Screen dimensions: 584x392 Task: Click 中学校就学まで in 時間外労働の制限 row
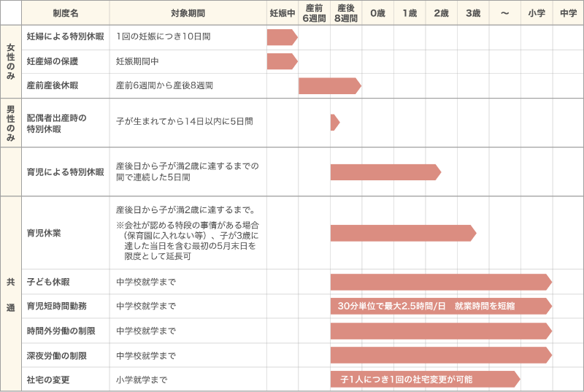pos(145,331)
